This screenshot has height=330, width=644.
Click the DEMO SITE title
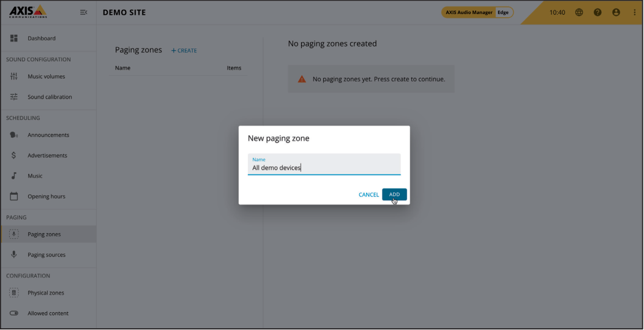point(124,12)
